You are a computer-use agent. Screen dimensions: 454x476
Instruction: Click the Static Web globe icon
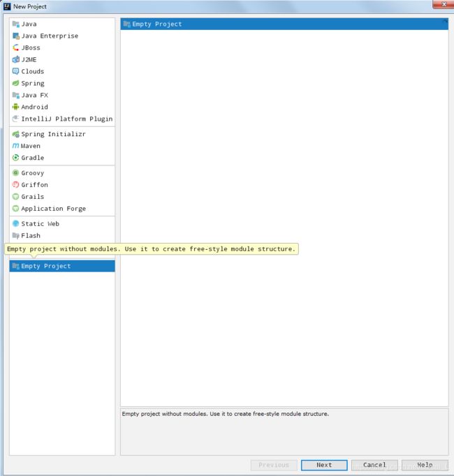point(16,223)
